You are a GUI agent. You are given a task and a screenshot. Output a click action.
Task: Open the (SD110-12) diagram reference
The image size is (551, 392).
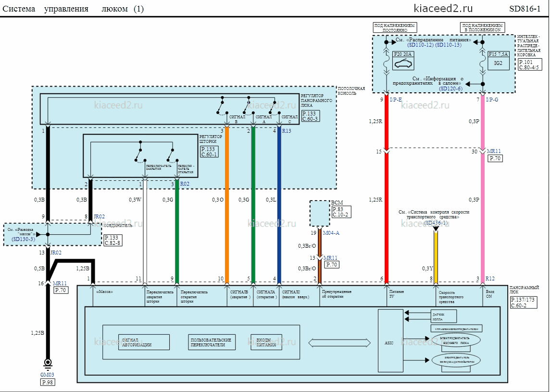pyautogui.click(x=420, y=45)
